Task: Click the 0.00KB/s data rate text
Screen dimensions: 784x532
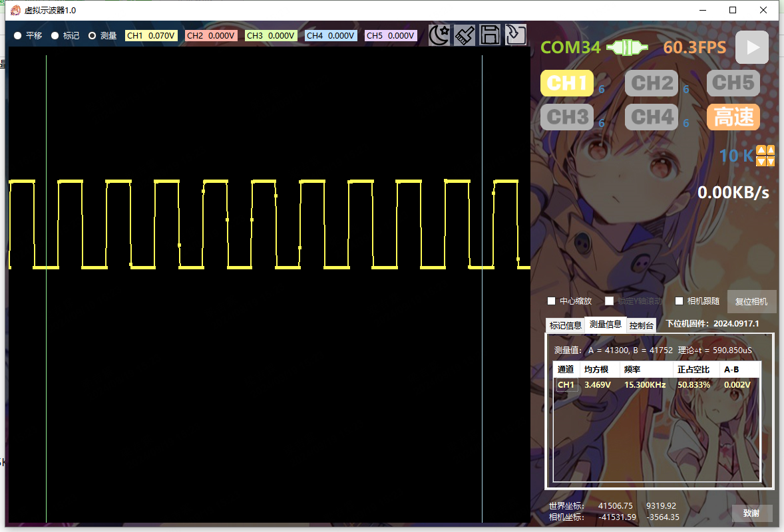Action: point(733,192)
